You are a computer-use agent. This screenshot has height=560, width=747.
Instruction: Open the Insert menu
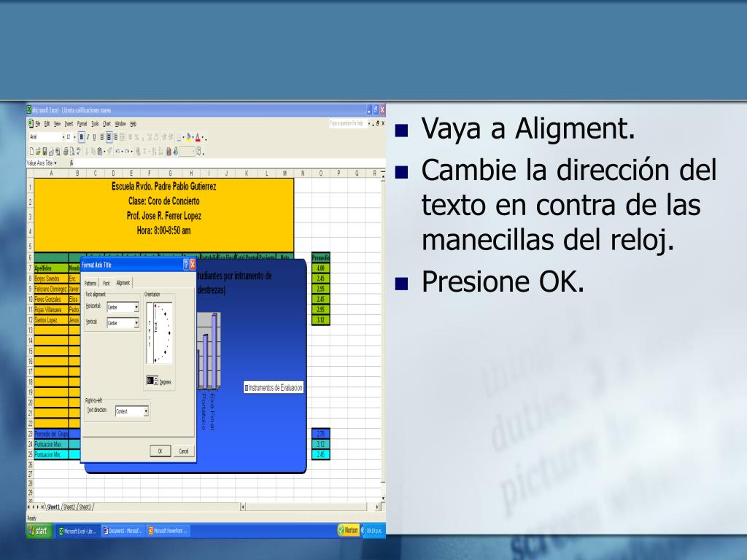pyautogui.click(x=69, y=124)
